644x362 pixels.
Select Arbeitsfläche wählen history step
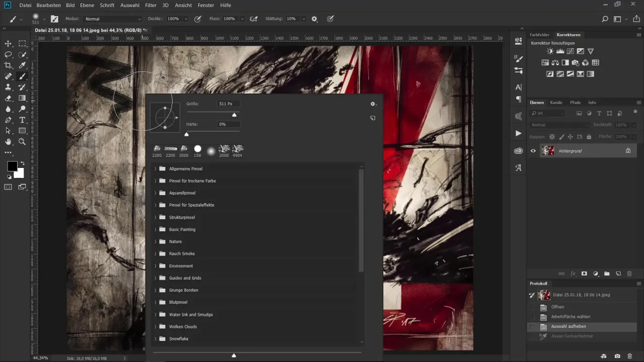pyautogui.click(x=571, y=317)
